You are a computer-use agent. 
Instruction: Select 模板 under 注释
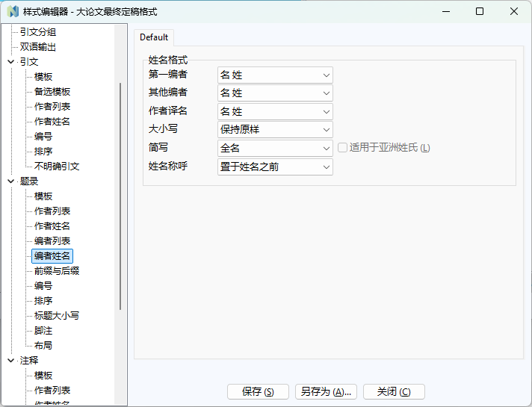(43, 375)
